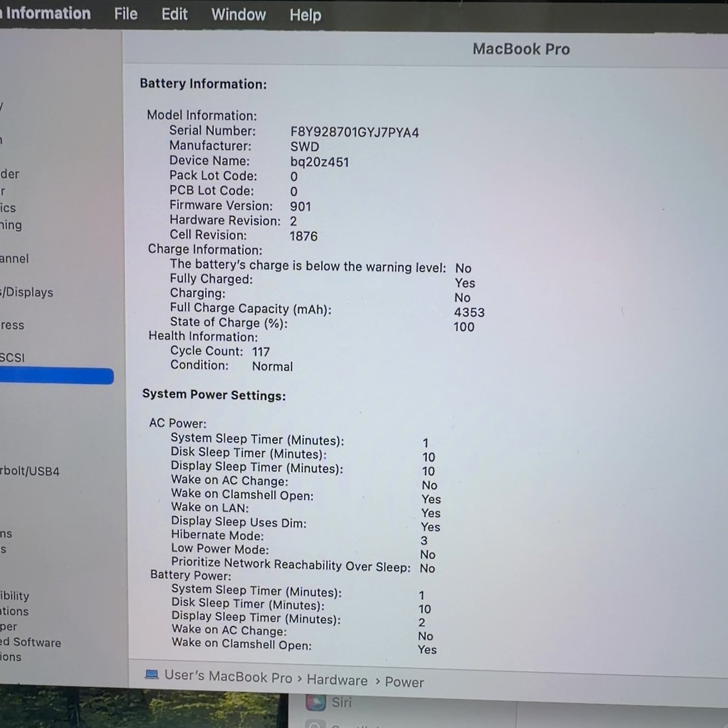728x728 pixels.
Task: Click AC Power Display Sleep Timer value 10
Action: (428, 471)
